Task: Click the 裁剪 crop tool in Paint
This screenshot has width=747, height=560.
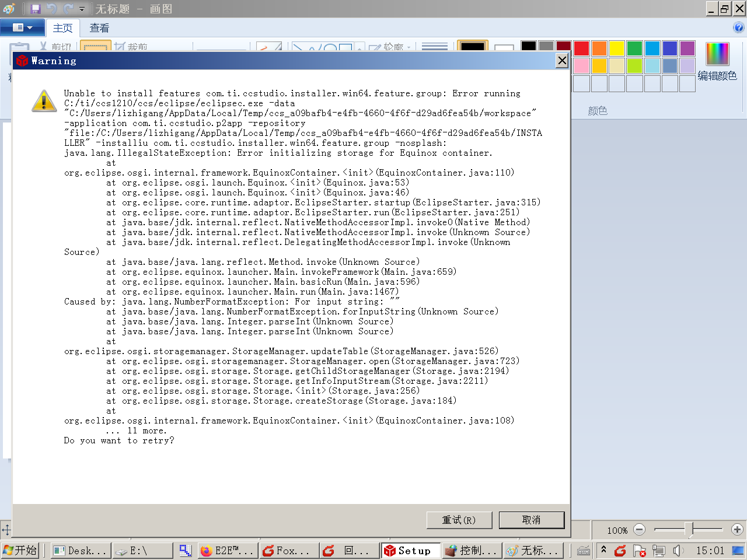Action: [131, 47]
